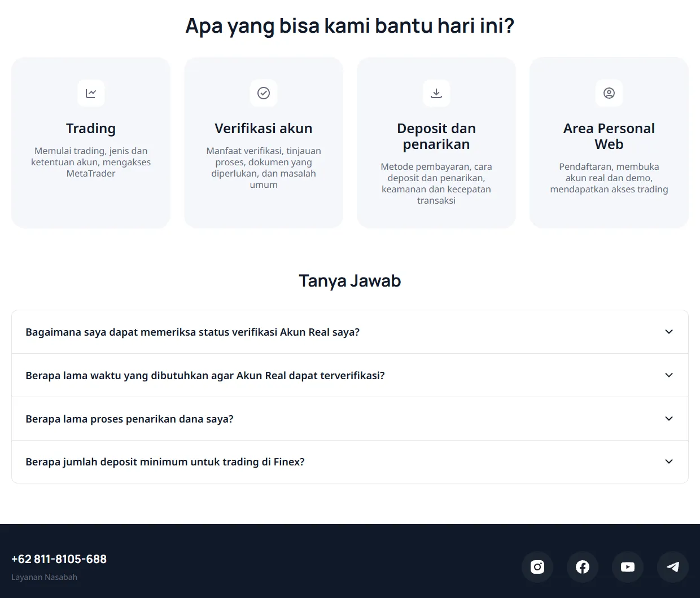Screen dimensions: 700x598
Task: Expand chevron for deposit minimum Finex question
Action: coord(669,461)
